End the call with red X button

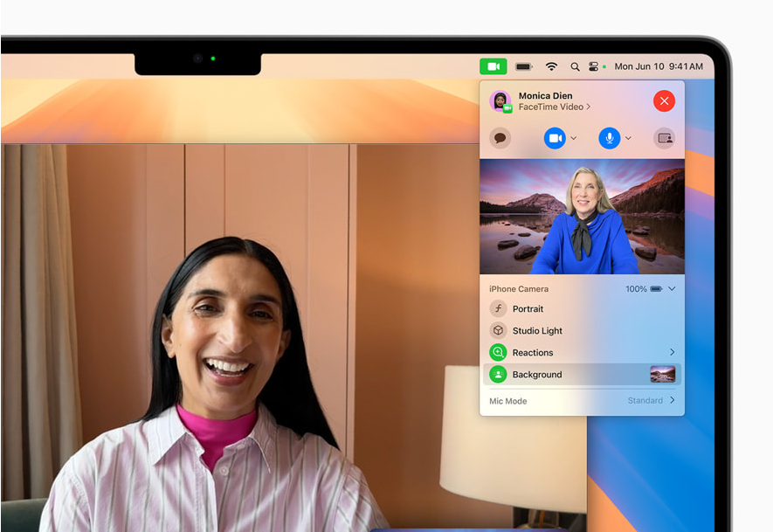664,101
